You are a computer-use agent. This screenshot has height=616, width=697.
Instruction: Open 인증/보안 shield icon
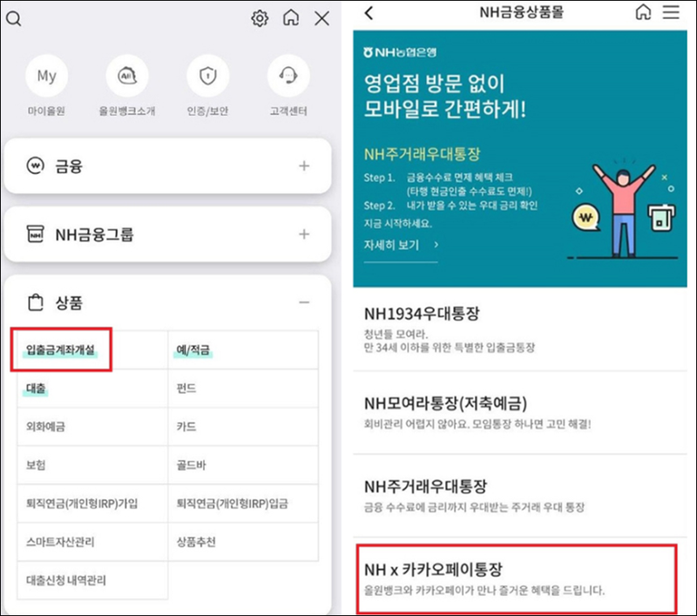pyautogui.click(x=207, y=76)
